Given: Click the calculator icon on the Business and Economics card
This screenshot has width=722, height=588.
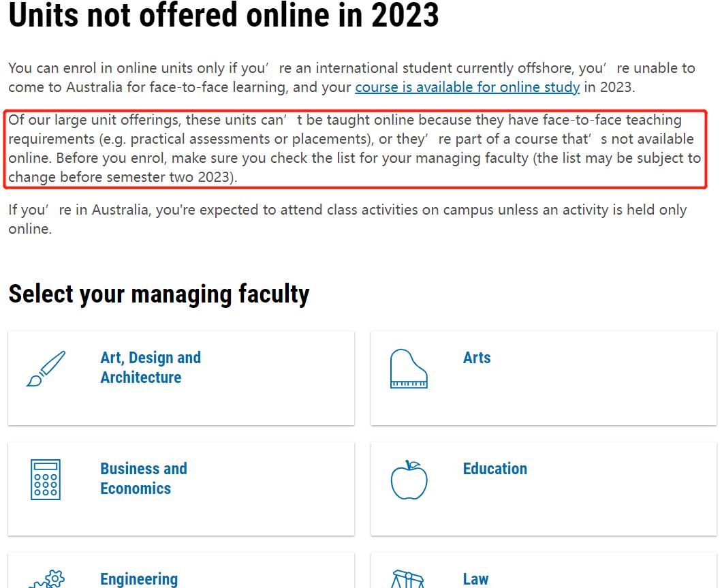Looking at the screenshot, I should coord(46,479).
